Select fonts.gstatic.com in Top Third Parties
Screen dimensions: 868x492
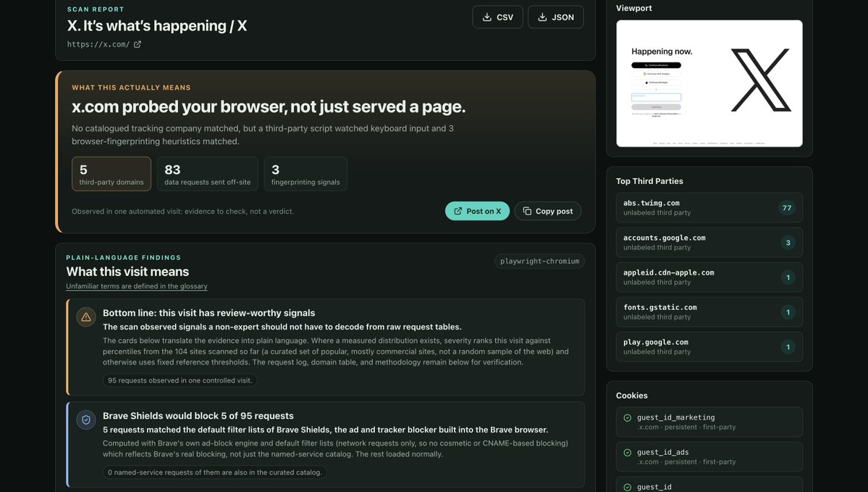[709, 312]
